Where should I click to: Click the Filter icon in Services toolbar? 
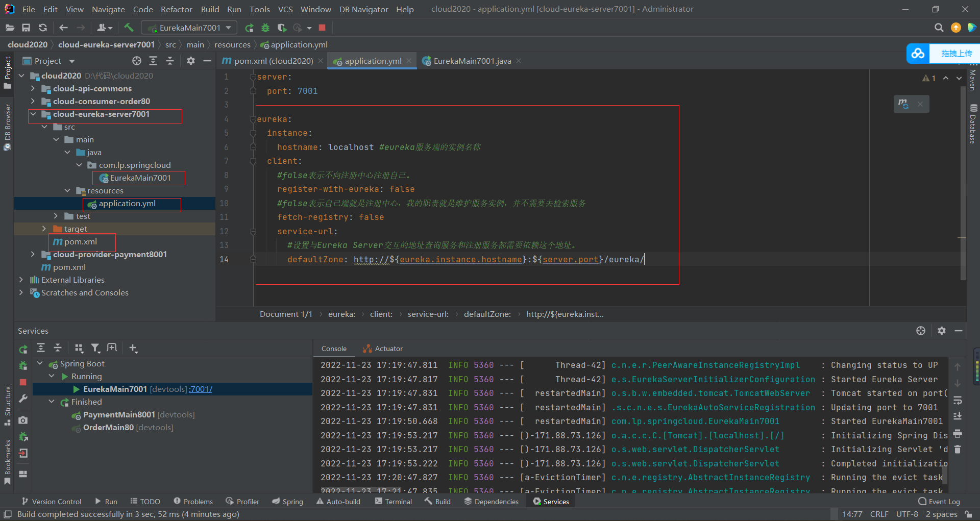coord(95,348)
